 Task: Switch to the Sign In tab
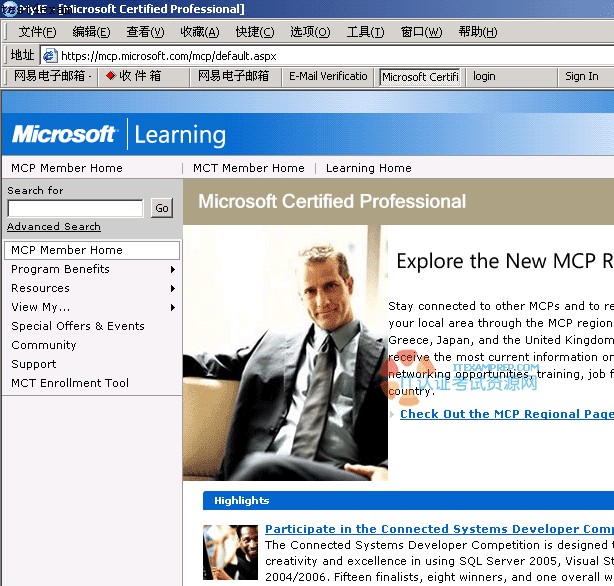point(581,76)
